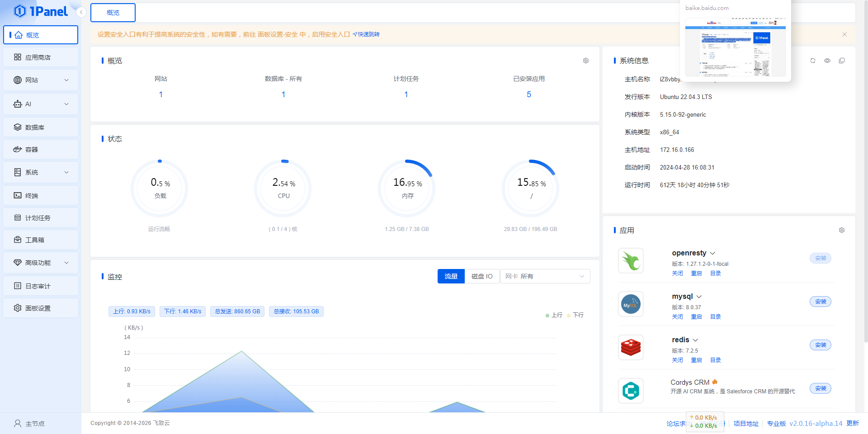The width and height of the screenshot is (868, 434).
Task: Click 重启 for the redis app
Action: pos(696,360)
